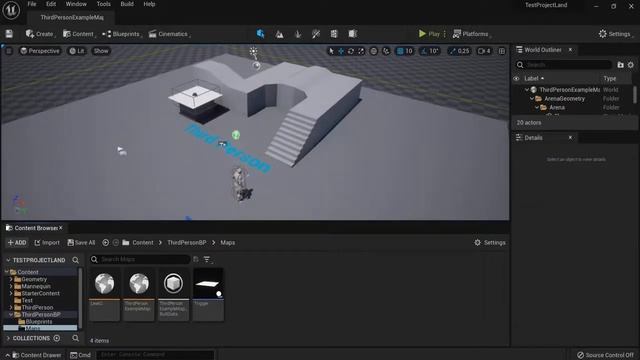Image resolution: width=640 pixels, height=360 pixels.
Task: Select the ThirdPersonExampleMap tab
Action: click(x=72, y=18)
